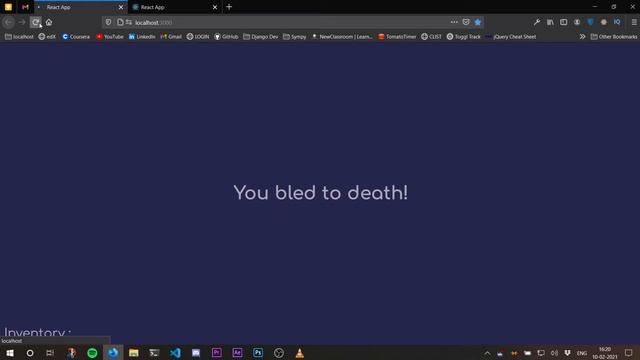The image size is (640, 360).
Task: Show more bookmarks with the chevron
Action: point(582,37)
